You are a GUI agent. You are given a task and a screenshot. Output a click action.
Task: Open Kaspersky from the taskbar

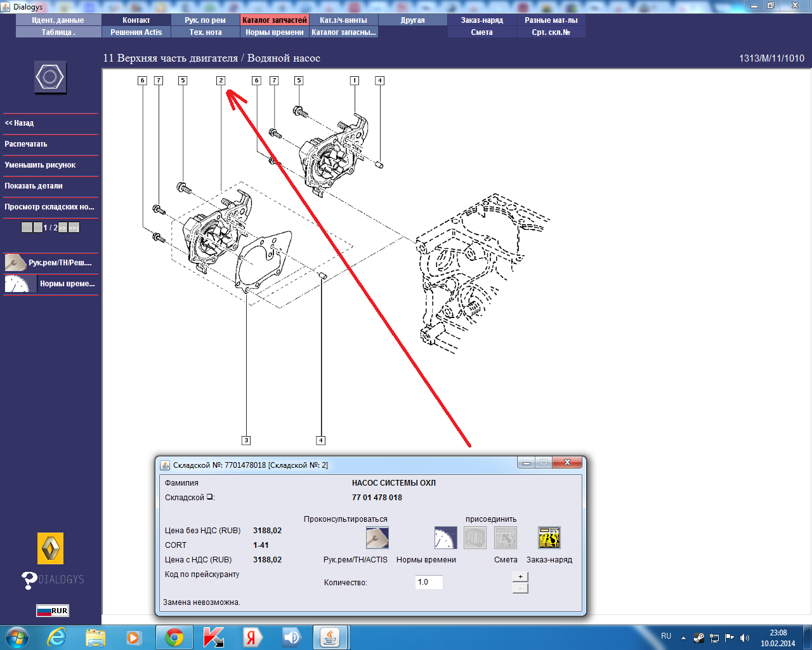213,637
